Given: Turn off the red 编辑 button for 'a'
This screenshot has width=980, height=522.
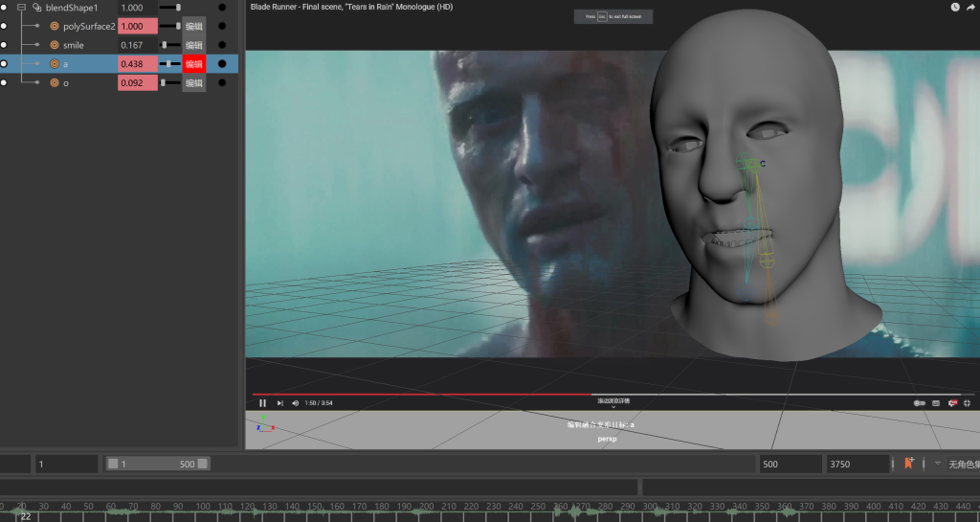Looking at the screenshot, I should (193, 64).
